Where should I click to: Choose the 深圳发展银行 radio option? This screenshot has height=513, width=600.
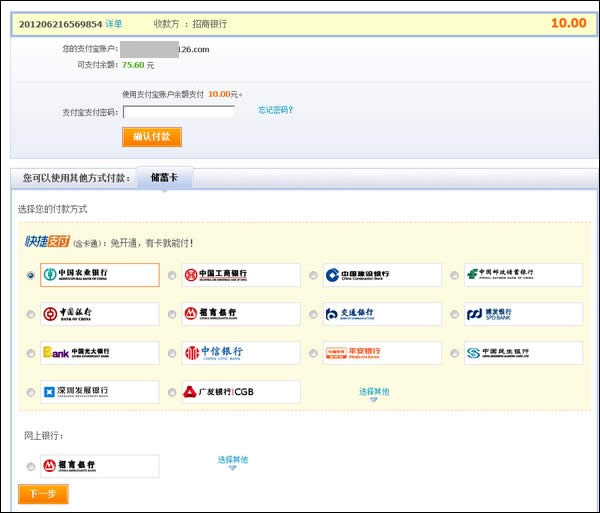tap(31, 392)
